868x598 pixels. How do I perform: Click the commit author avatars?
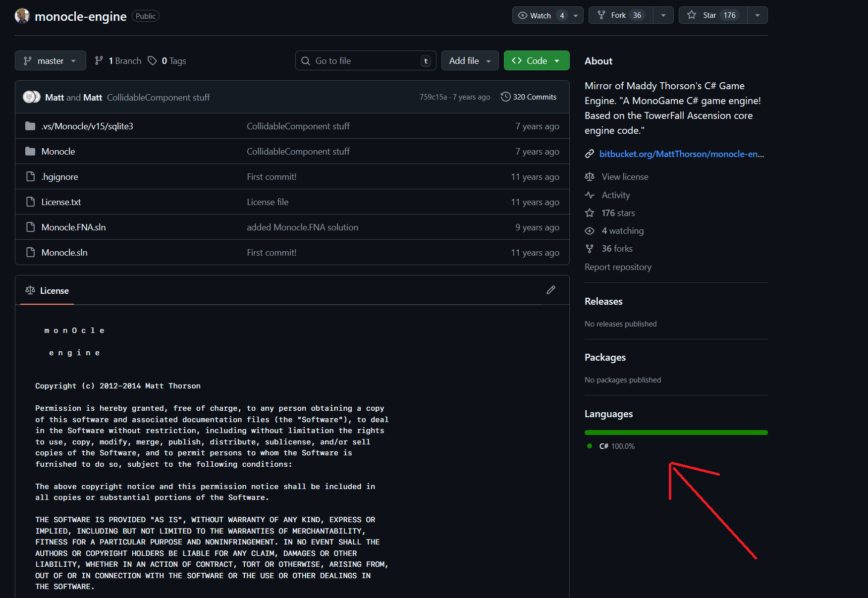(x=32, y=97)
